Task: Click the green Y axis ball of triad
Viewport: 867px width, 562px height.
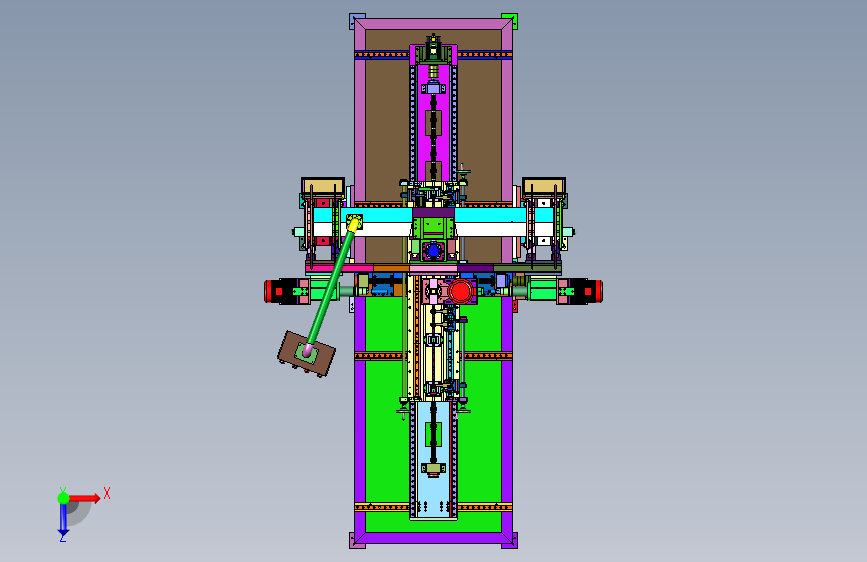Action: (64, 498)
